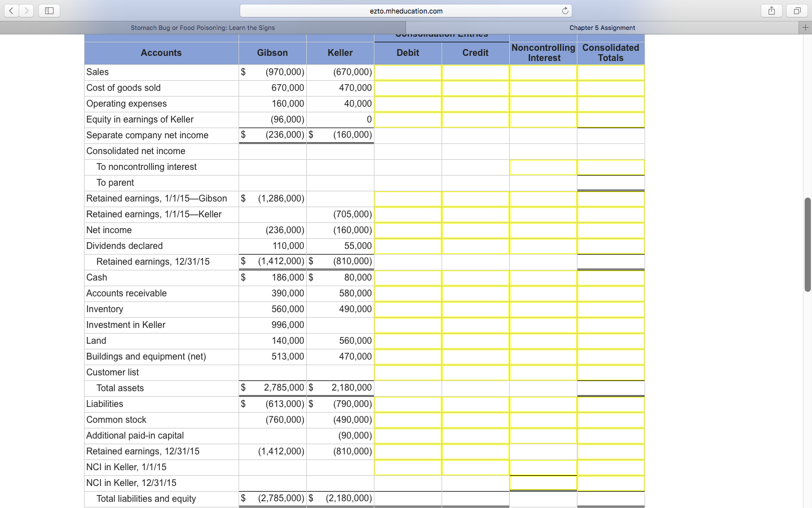Select Additional paid-in capital Debit cell
The height and width of the screenshot is (508, 812).
click(x=408, y=436)
